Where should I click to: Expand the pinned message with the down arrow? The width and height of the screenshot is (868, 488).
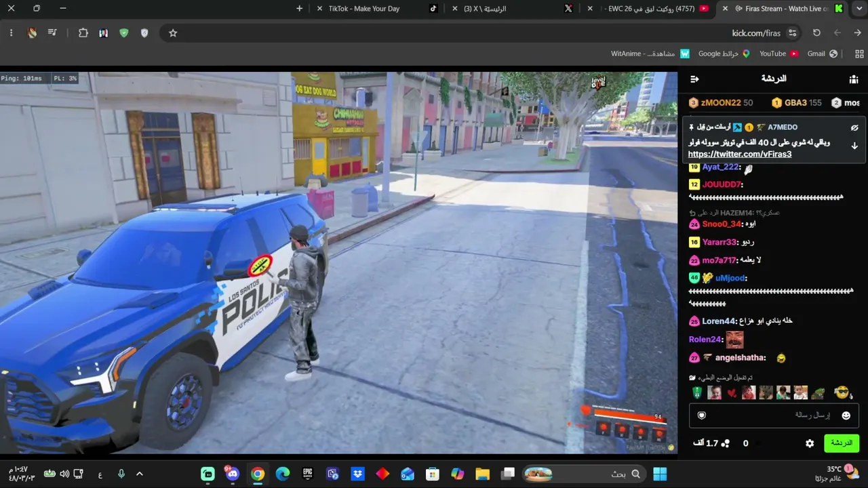point(854,146)
